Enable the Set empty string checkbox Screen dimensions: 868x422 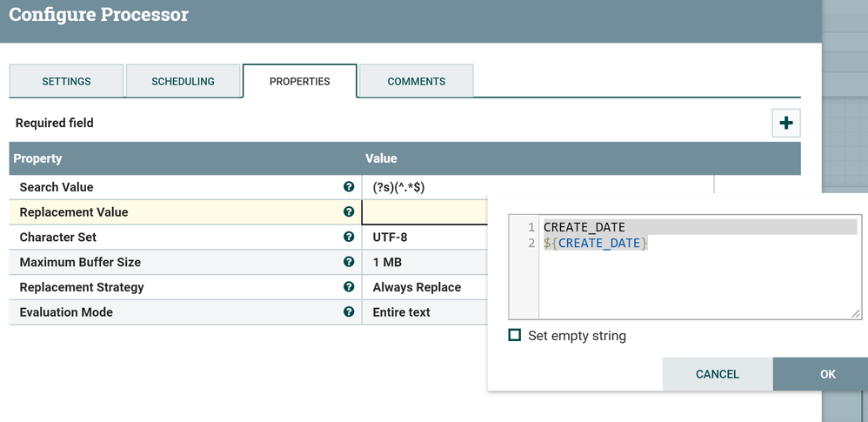click(515, 335)
